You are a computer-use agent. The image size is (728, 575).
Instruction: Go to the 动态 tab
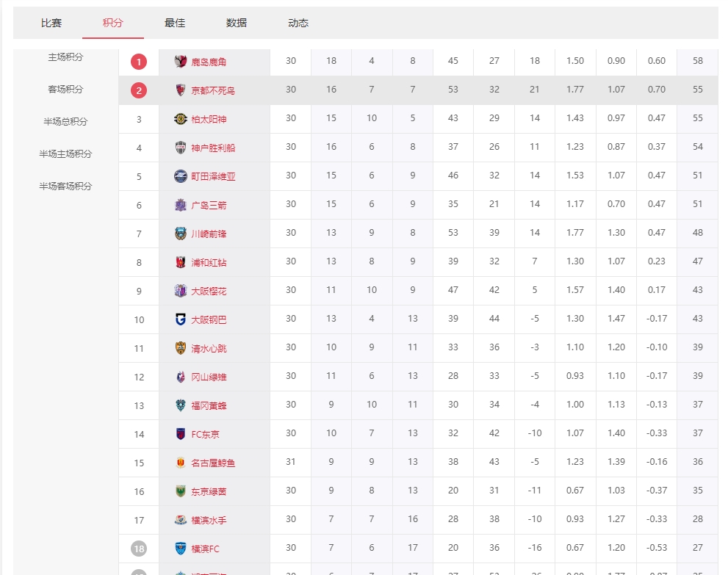pos(298,23)
